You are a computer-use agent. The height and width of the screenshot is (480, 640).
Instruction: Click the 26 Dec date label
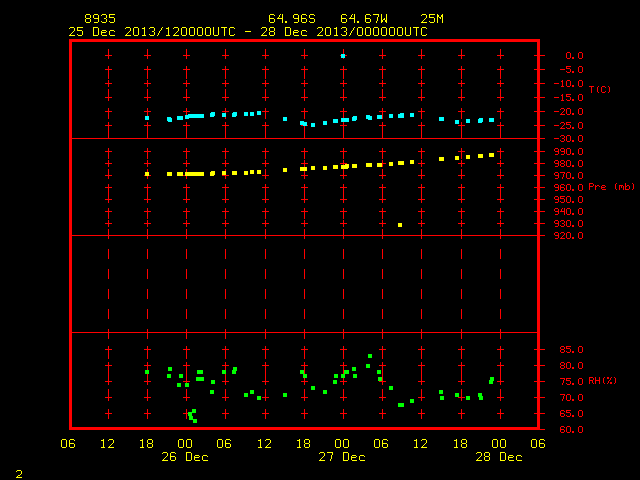click(x=185, y=457)
